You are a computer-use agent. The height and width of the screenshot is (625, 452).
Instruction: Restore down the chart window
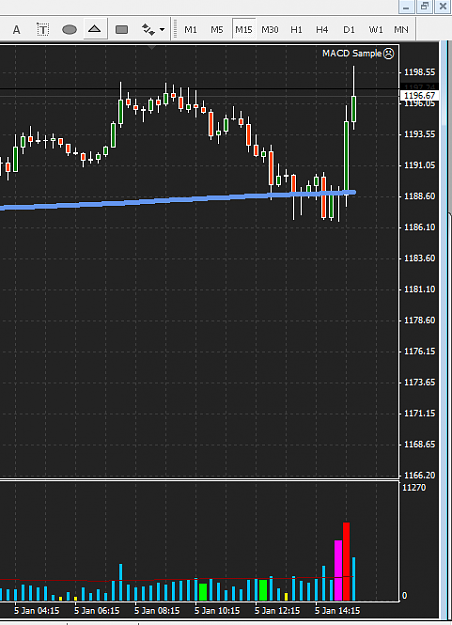pos(424,6)
